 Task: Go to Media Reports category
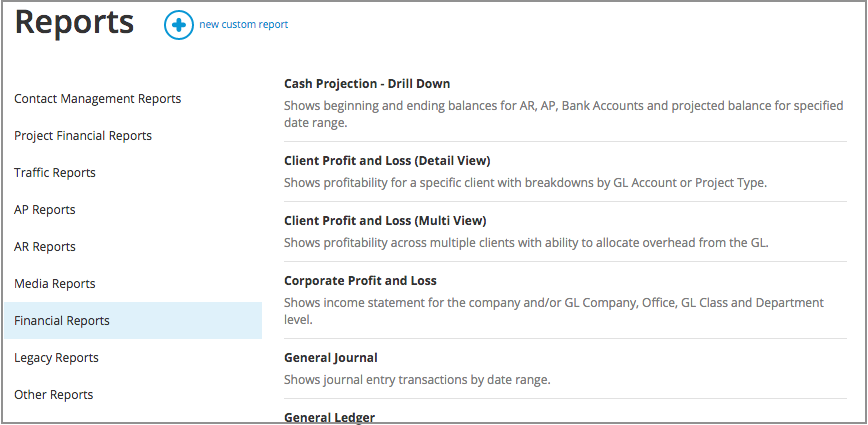click(55, 284)
